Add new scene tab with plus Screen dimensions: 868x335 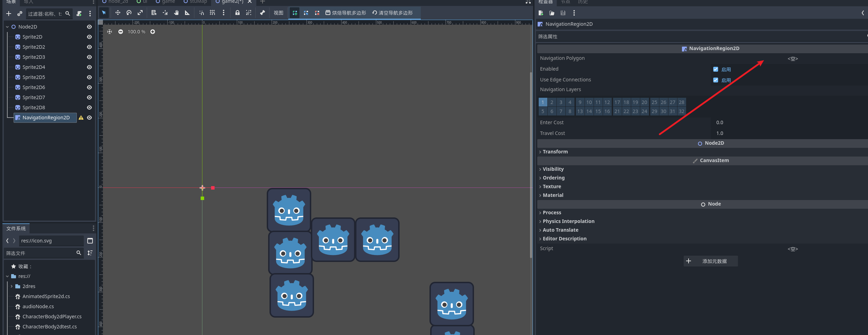pyautogui.click(x=263, y=2)
